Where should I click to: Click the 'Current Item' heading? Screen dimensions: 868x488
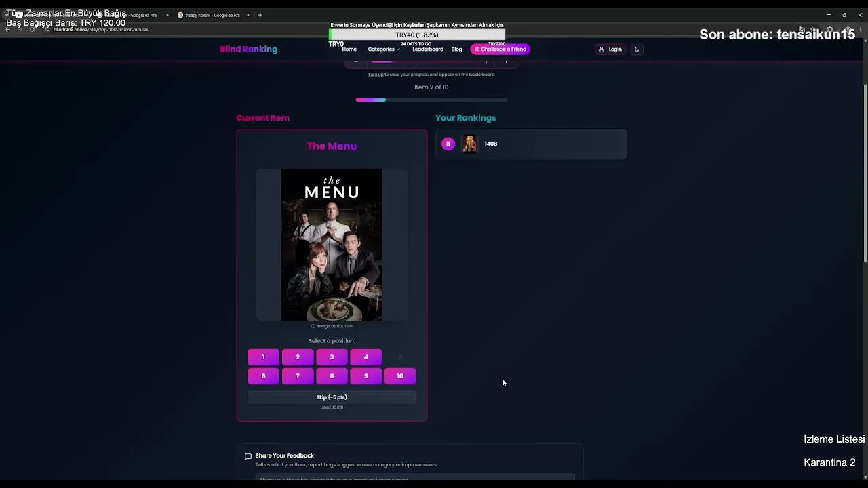[x=262, y=118]
